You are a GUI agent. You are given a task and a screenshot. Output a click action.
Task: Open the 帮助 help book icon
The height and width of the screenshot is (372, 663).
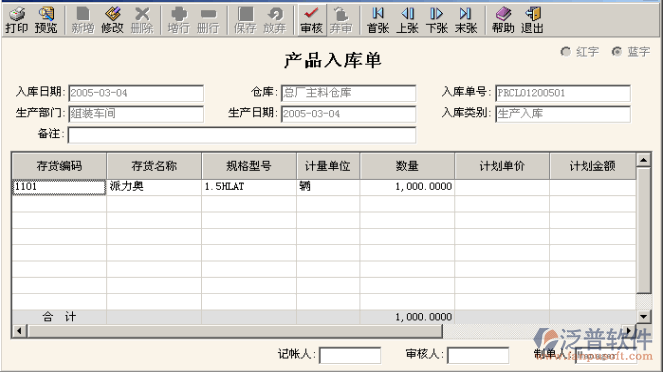[503, 20]
